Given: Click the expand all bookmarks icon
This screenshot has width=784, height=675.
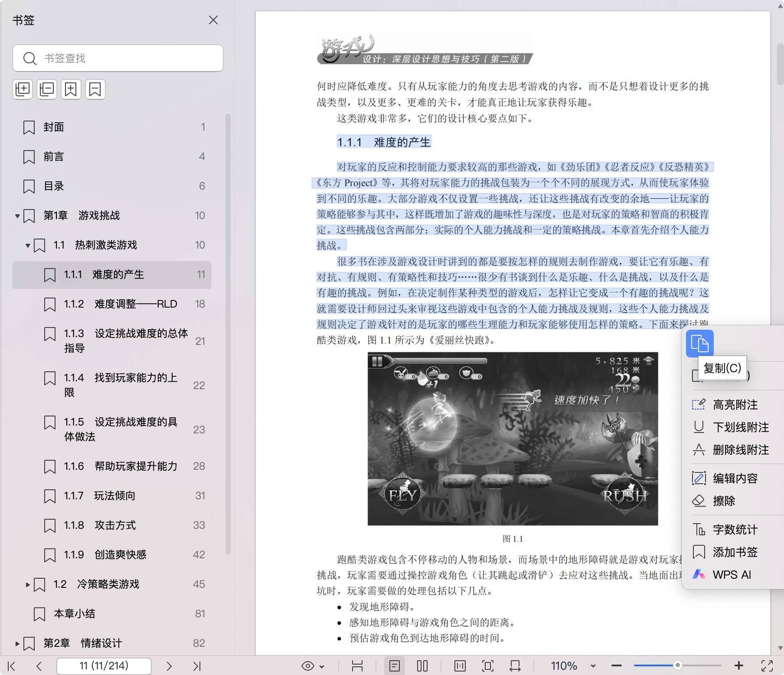Looking at the screenshot, I should click(x=23, y=89).
